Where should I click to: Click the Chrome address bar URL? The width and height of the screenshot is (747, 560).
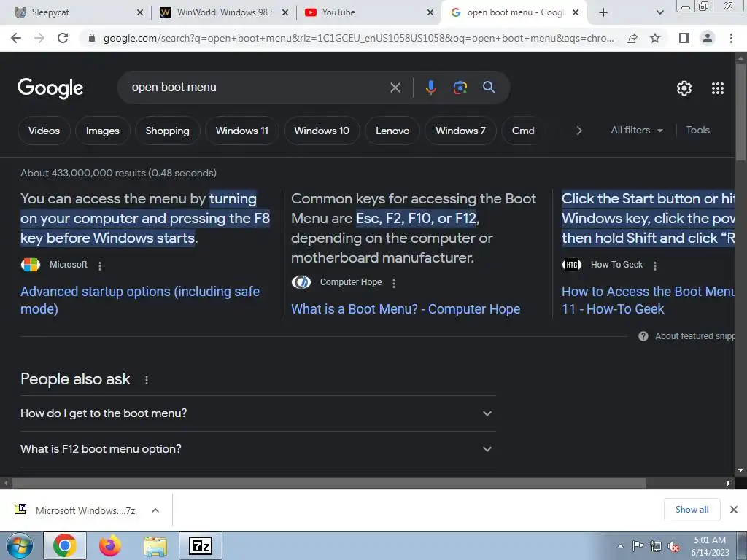[x=358, y=38]
